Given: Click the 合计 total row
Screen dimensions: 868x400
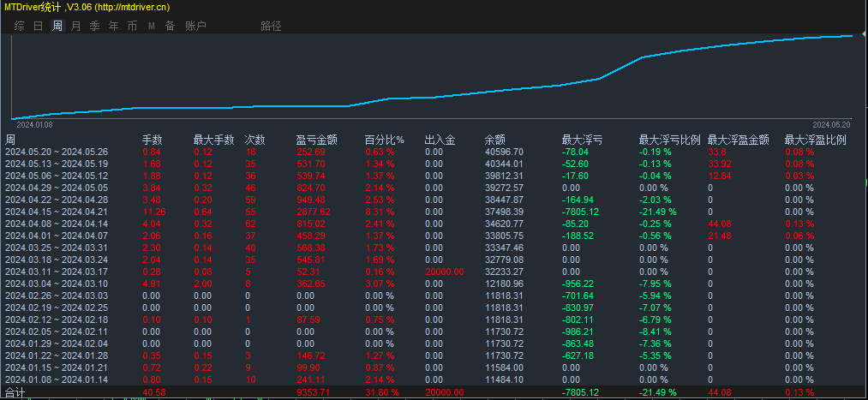Looking at the screenshot, I should point(434,392).
